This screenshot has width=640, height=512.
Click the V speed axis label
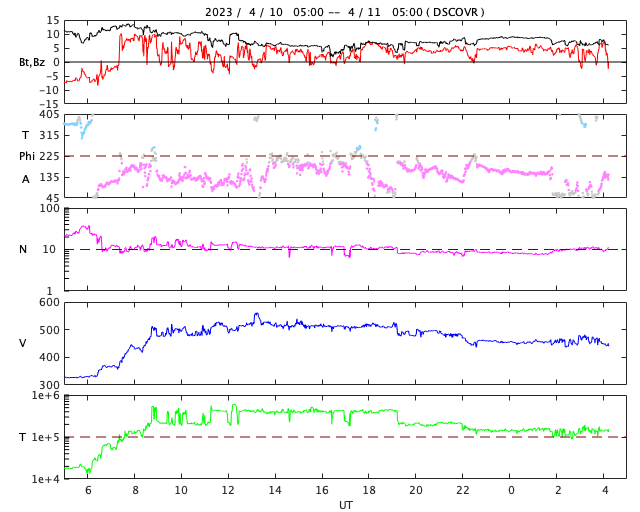[23, 343]
